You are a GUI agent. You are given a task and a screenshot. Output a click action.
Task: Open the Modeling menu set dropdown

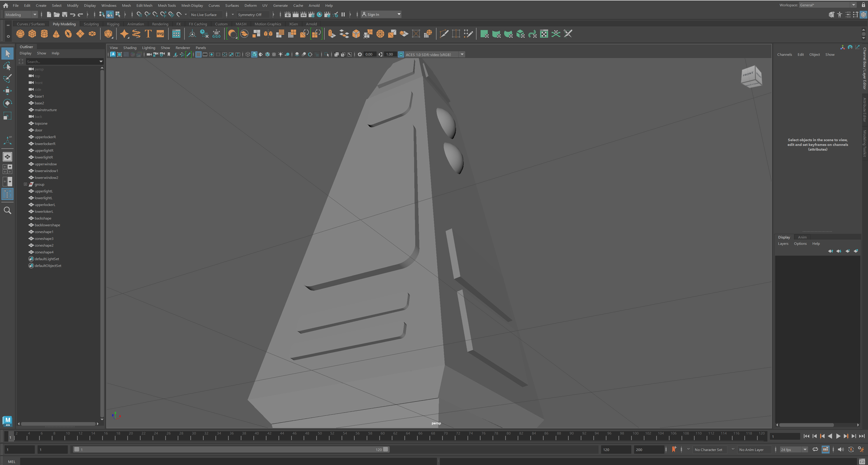pyautogui.click(x=21, y=15)
